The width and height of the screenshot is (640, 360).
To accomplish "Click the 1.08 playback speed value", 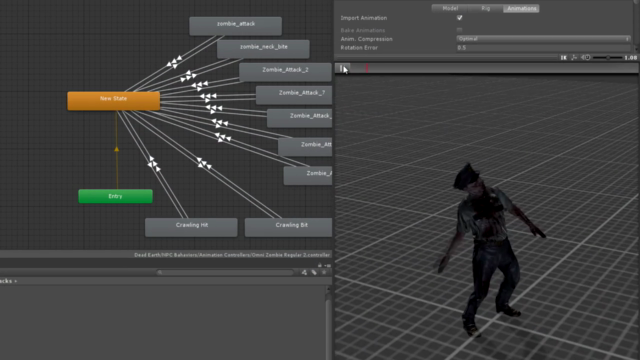I will [x=631, y=58].
